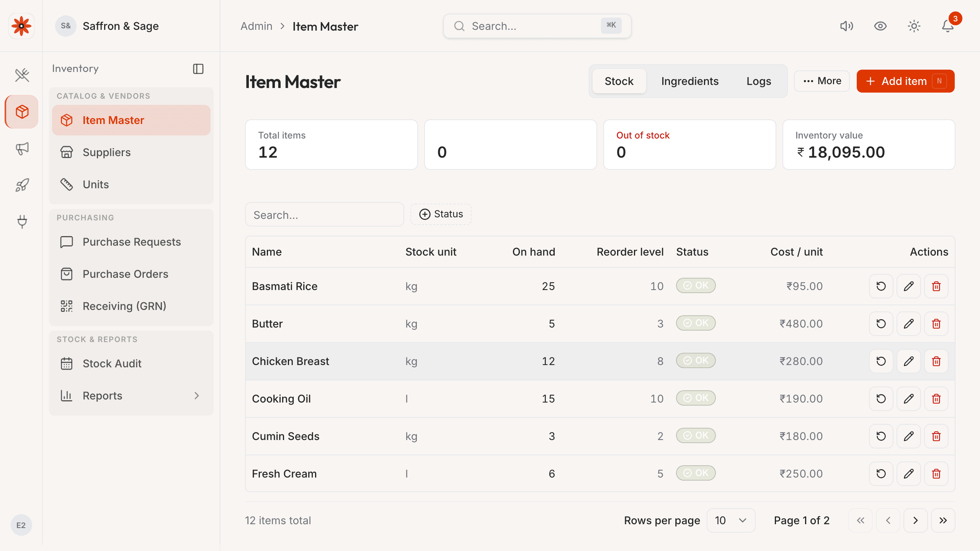Open notifications bell with badge
This screenshot has height=551, width=980.
(948, 26)
